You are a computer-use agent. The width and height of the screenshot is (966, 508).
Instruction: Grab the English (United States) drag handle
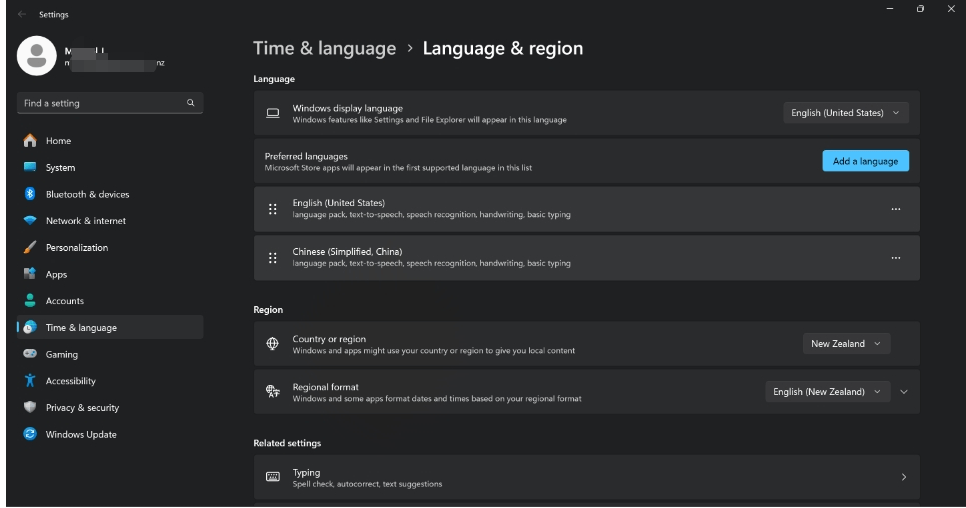point(272,209)
